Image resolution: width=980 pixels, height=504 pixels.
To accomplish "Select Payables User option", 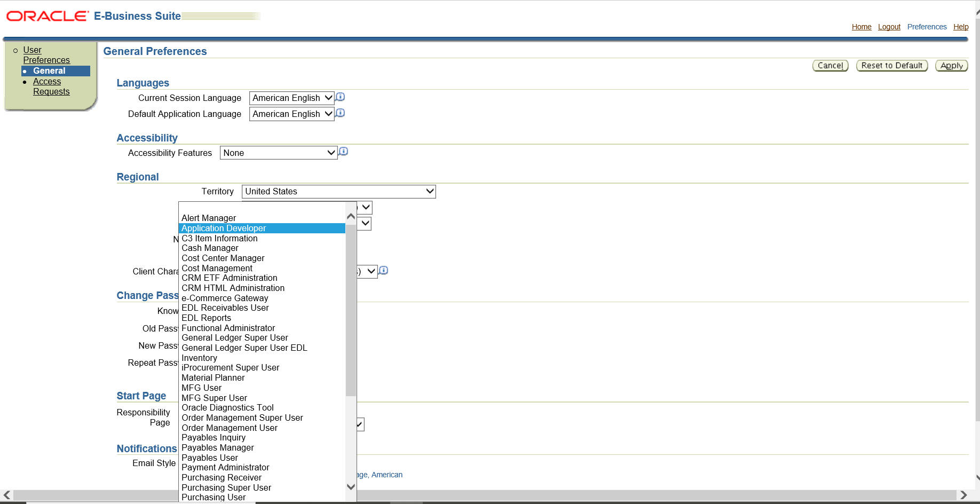I will [262, 458].
